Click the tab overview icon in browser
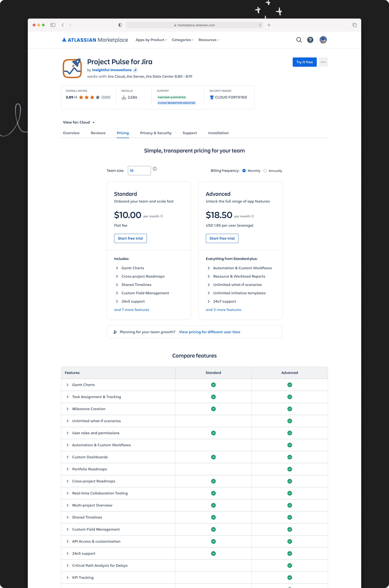The height and width of the screenshot is (588, 389). 354,25
